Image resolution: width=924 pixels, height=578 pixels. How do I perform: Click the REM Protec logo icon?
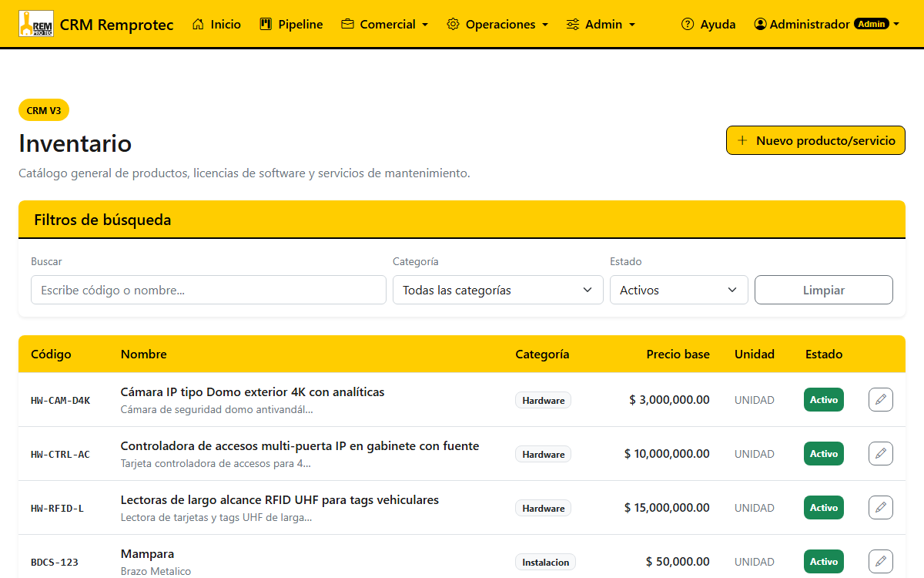[x=35, y=24]
